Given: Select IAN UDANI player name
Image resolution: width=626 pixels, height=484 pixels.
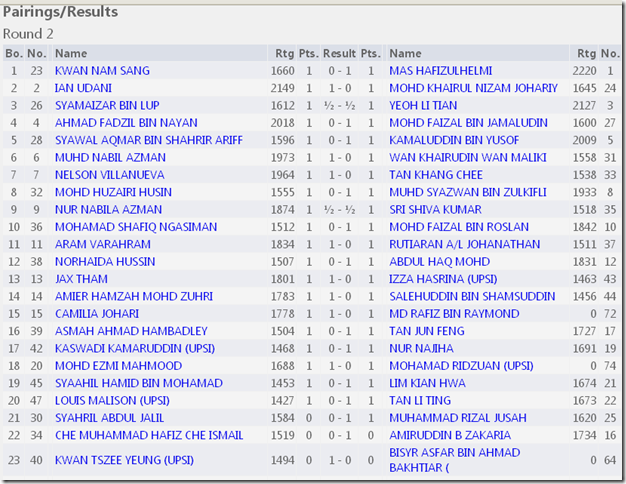Looking at the screenshot, I should point(83,88).
